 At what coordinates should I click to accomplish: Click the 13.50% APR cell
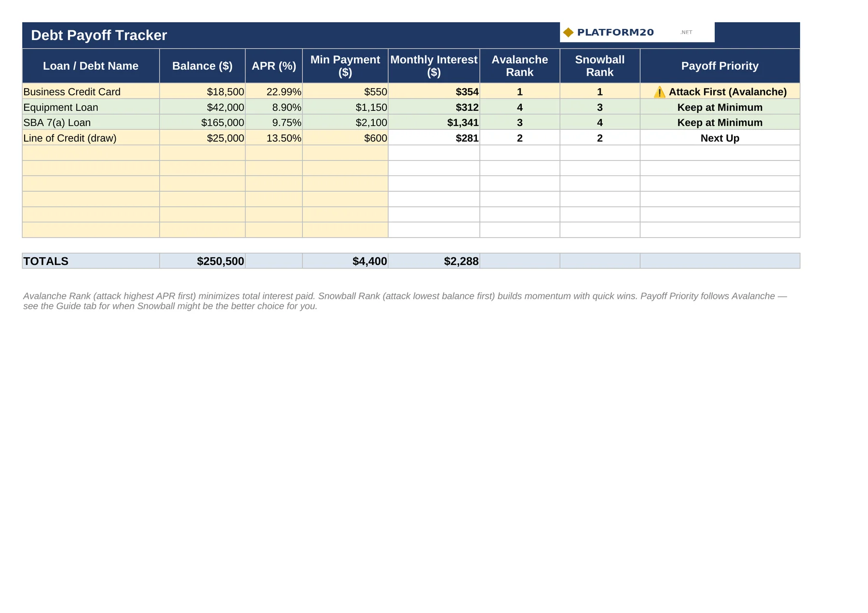274,138
